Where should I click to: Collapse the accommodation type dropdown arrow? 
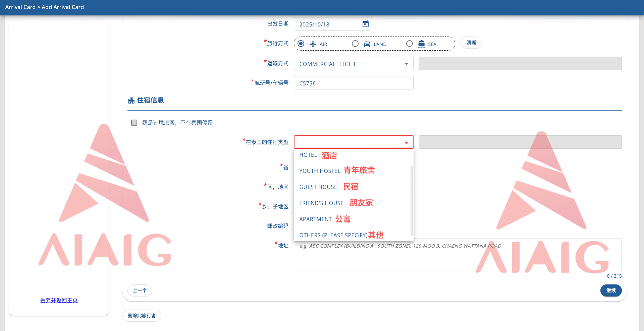click(407, 143)
